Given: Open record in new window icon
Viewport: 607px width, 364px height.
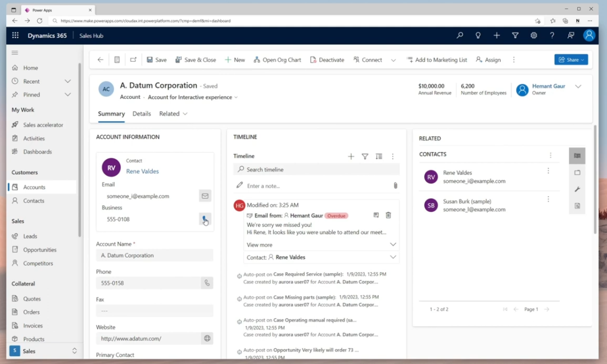Looking at the screenshot, I should coord(133,60).
